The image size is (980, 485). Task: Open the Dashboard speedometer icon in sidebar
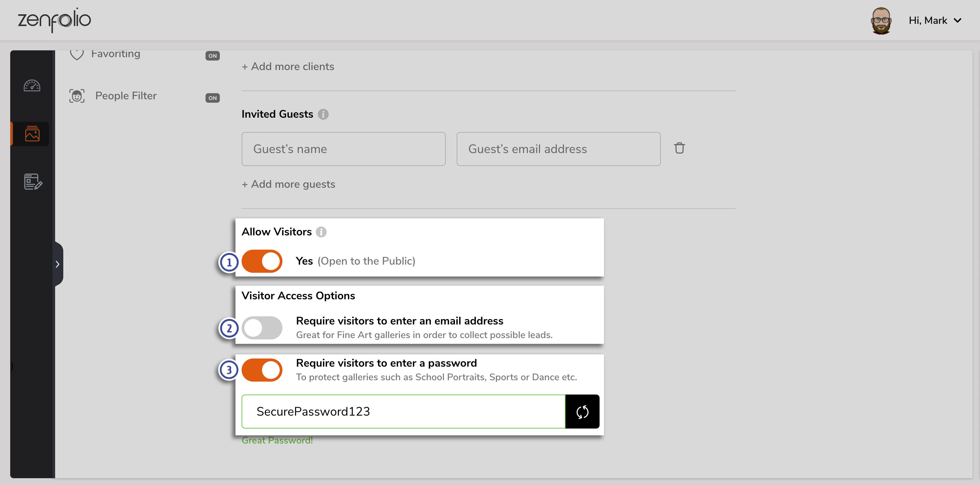32,86
